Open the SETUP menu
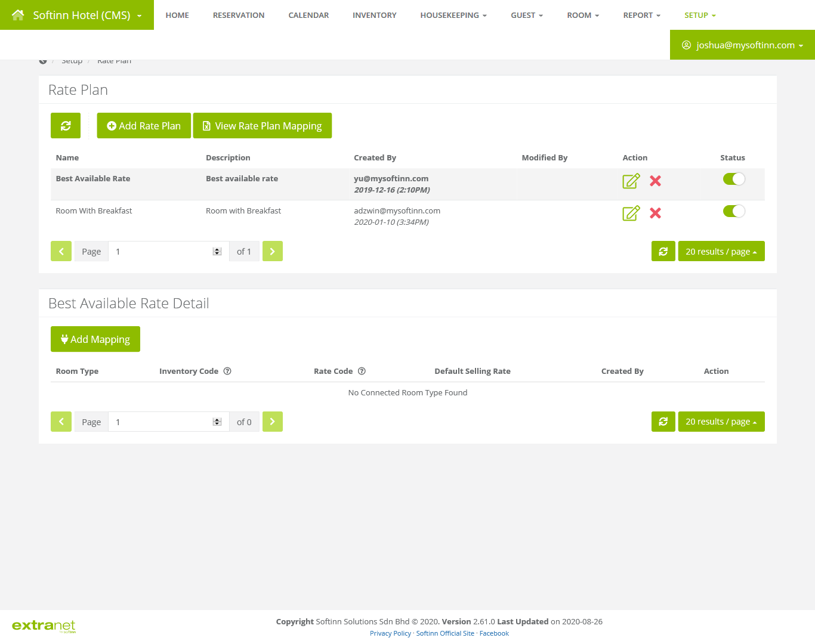The image size is (815, 644). [699, 15]
